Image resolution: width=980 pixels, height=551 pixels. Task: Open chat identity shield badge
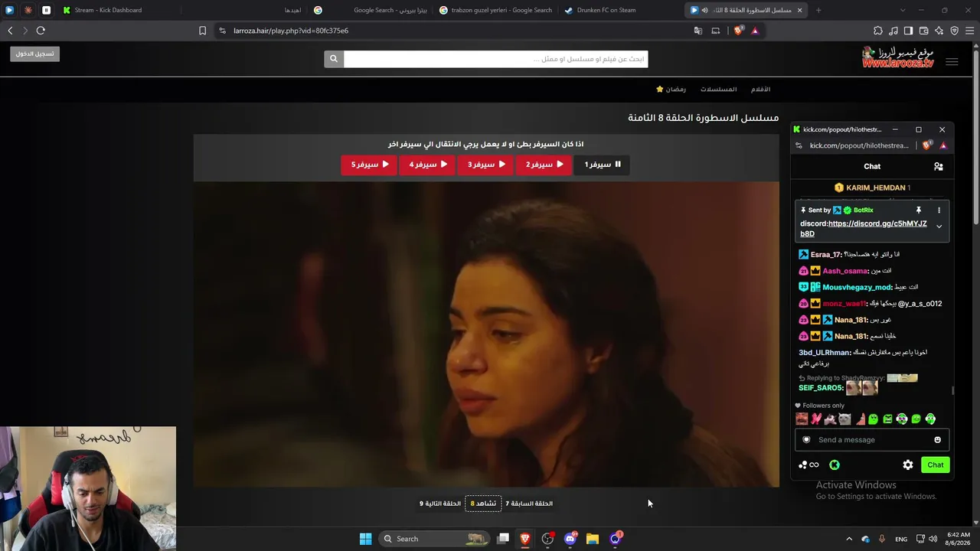coord(806,440)
